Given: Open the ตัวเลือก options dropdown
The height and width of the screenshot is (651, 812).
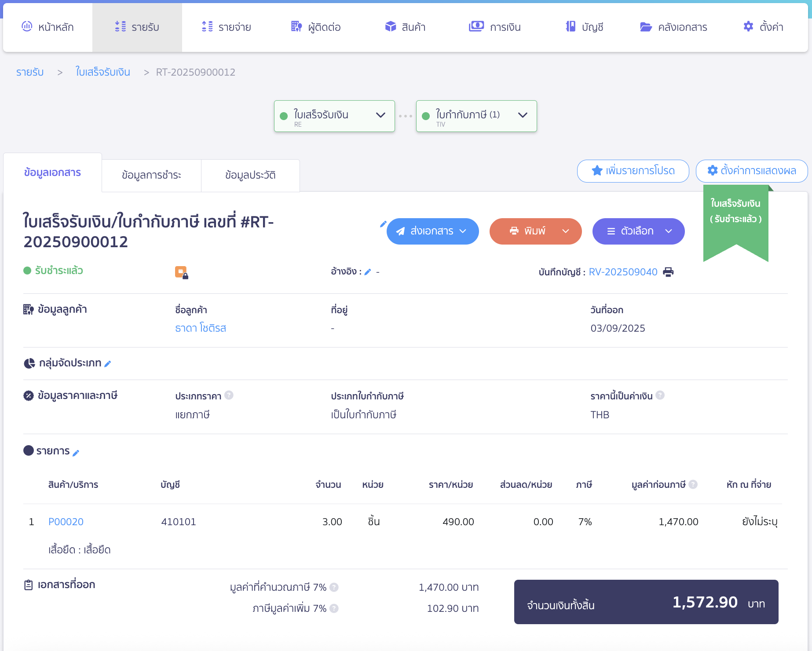Looking at the screenshot, I should click(x=639, y=231).
